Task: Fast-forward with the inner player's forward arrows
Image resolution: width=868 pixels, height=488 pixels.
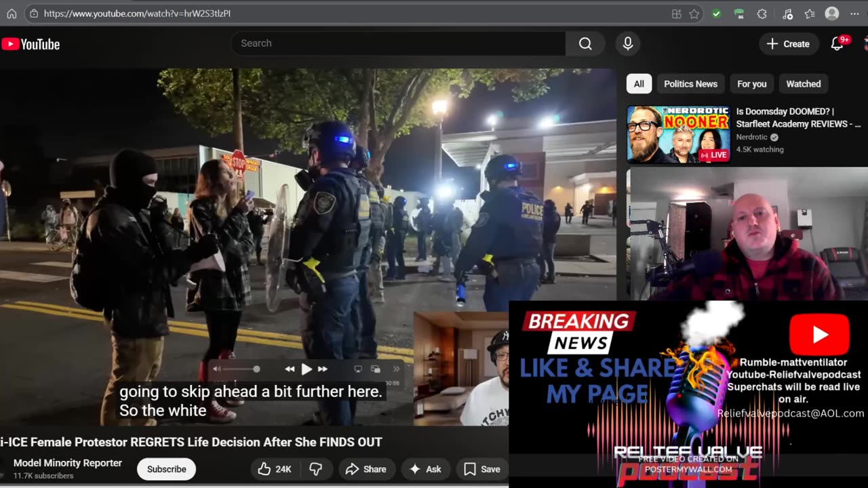Action: 323,369
